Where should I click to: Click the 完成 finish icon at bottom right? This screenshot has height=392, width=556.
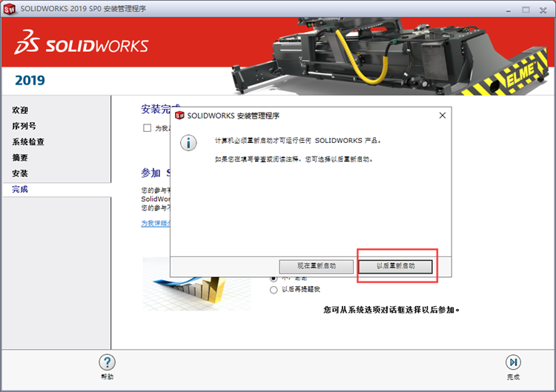pyautogui.click(x=513, y=362)
